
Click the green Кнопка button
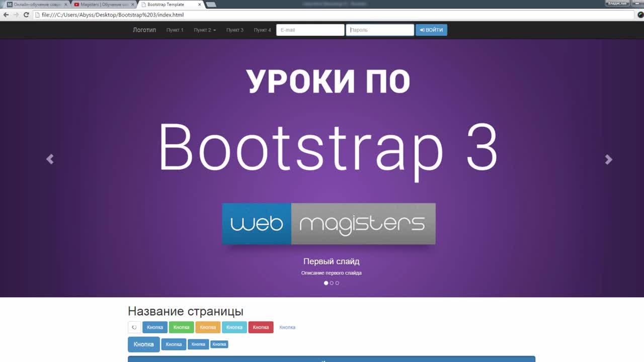pos(182,327)
